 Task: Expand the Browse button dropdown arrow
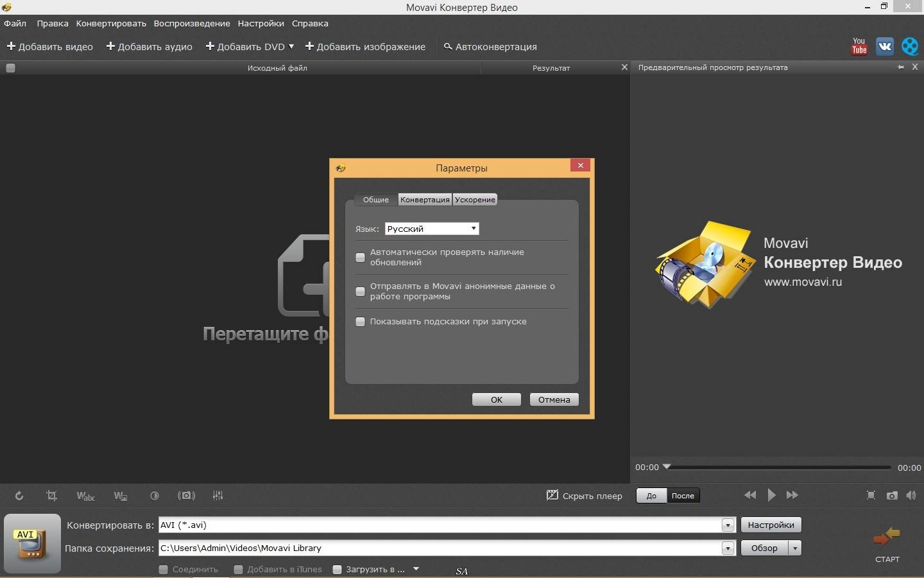pyautogui.click(x=795, y=548)
